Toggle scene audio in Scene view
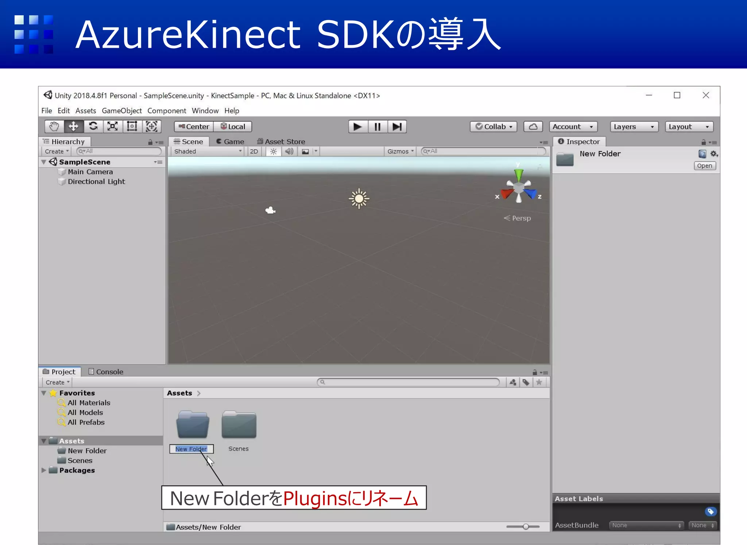747x560 pixels. (289, 151)
